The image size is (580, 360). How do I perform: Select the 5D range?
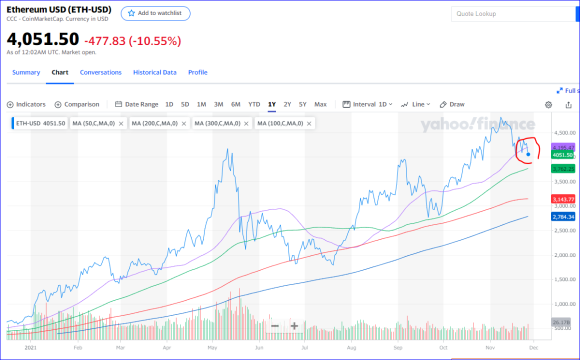[x=185, y=104]
